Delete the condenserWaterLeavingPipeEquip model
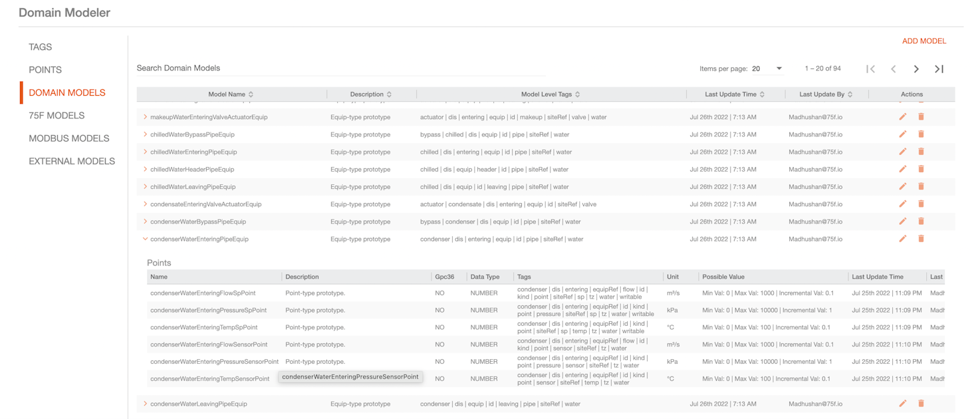 pos(921,404)
